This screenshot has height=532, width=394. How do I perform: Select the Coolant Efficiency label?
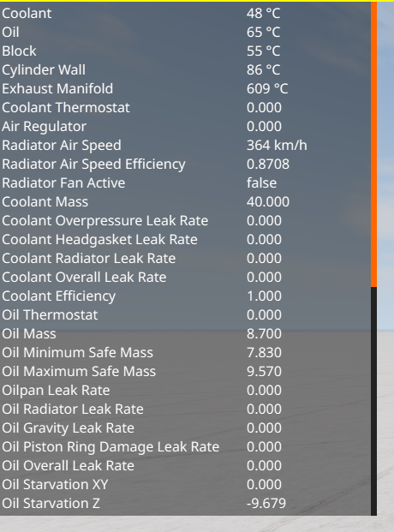coord(59,296)
